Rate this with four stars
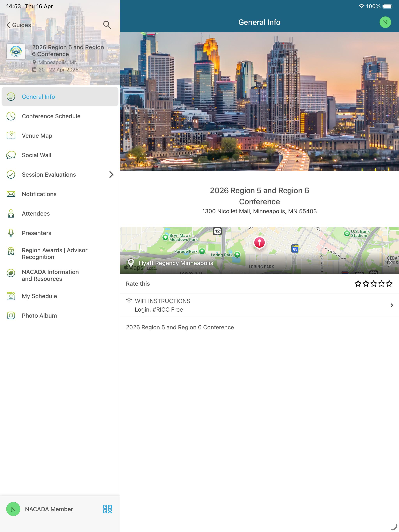 381,284
